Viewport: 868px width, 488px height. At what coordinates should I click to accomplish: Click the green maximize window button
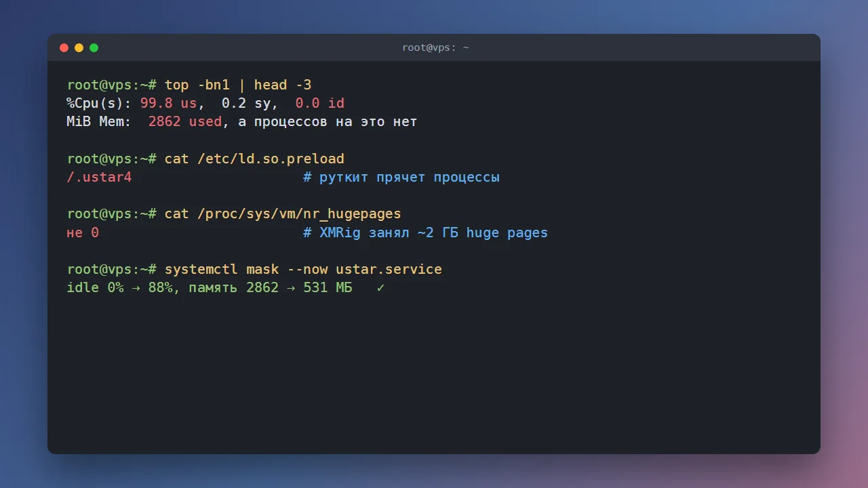(94, 47)
